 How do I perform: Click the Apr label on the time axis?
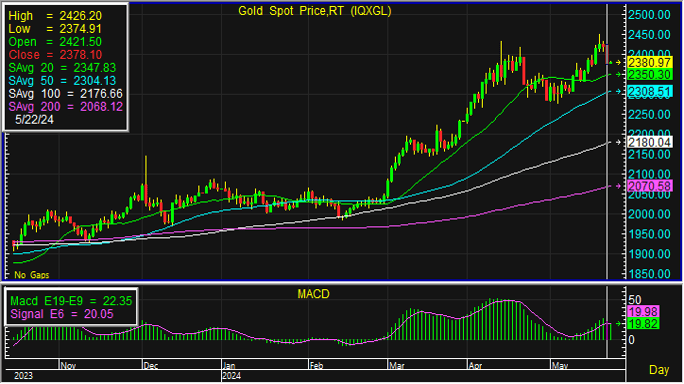[475, 366]
